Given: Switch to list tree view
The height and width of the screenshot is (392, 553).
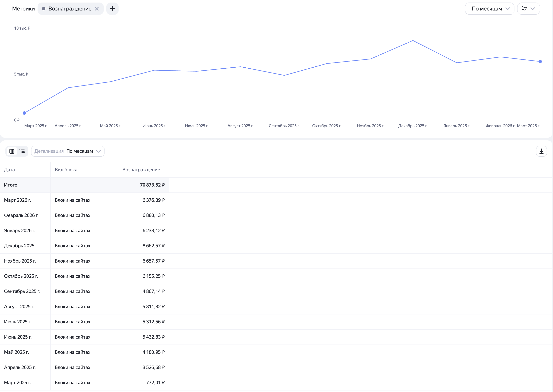Looking at the screenshot, I should tap(22, 151).
